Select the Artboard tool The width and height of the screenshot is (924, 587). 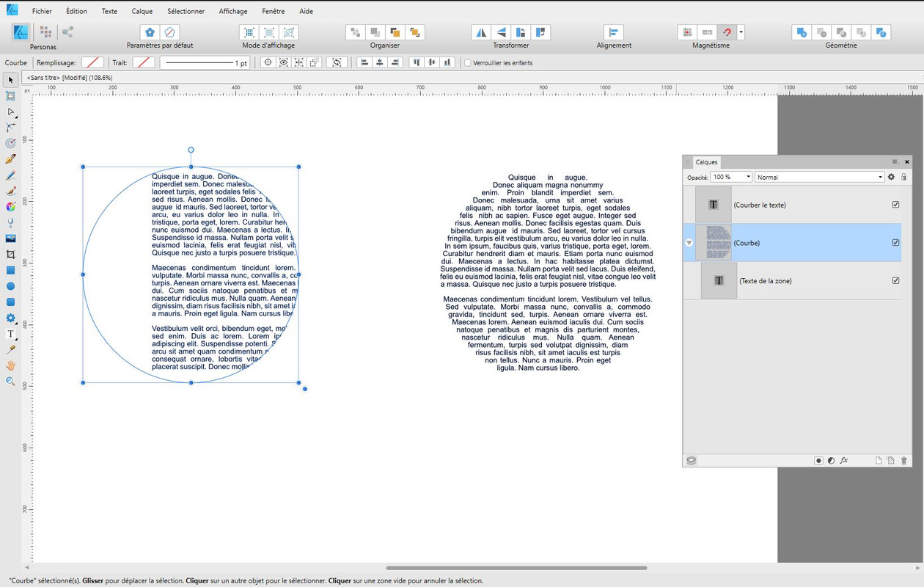point(10,96)
